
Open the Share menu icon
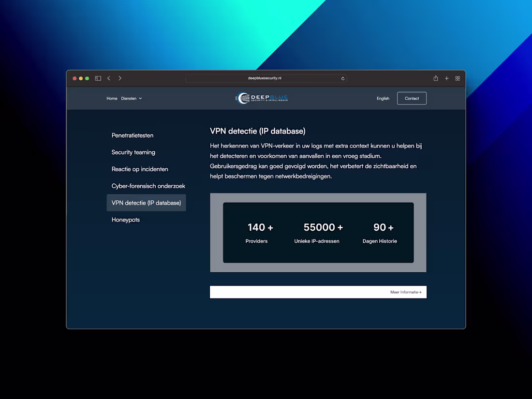coord(435,78)
